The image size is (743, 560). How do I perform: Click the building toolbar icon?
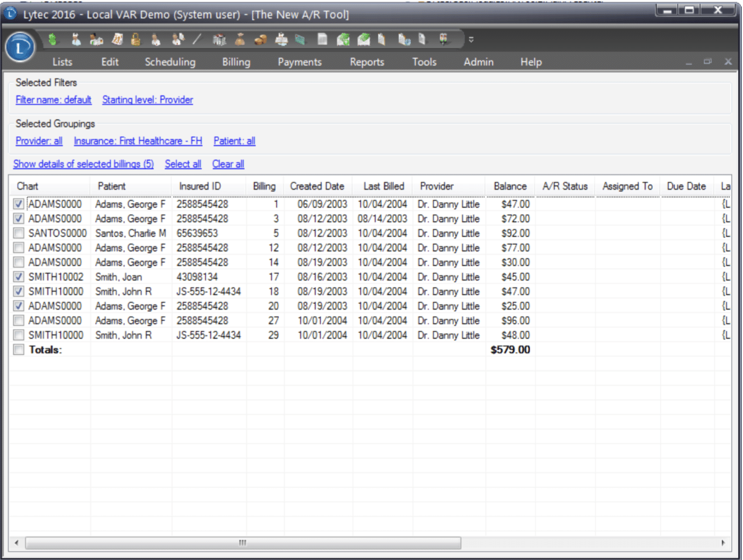click(x=219, y=39)
